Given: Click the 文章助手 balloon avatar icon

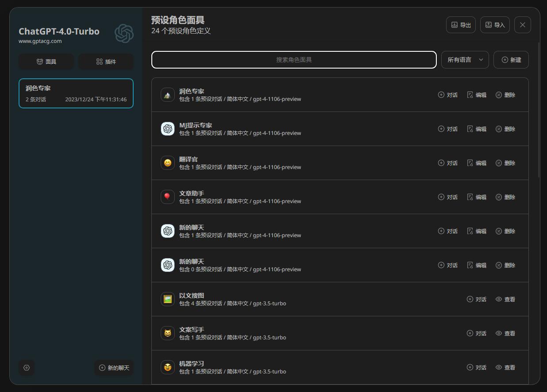Looking at the screenshot, I should click(168, 197).
